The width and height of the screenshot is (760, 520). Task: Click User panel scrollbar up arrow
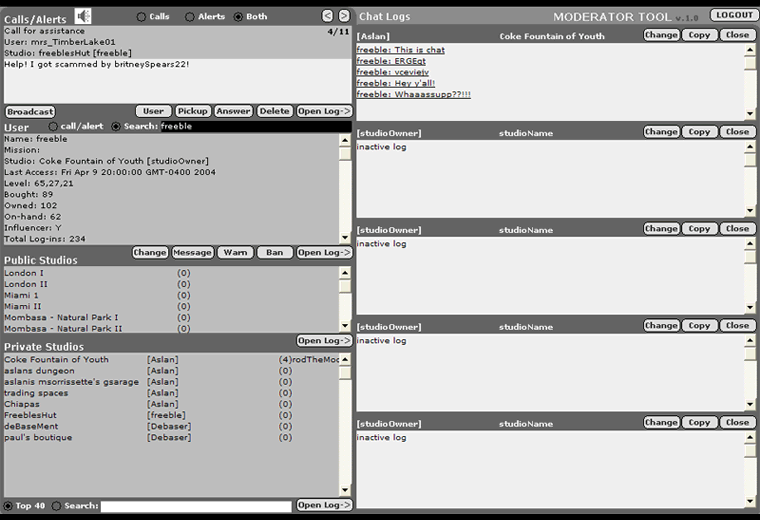click(345, 141)
